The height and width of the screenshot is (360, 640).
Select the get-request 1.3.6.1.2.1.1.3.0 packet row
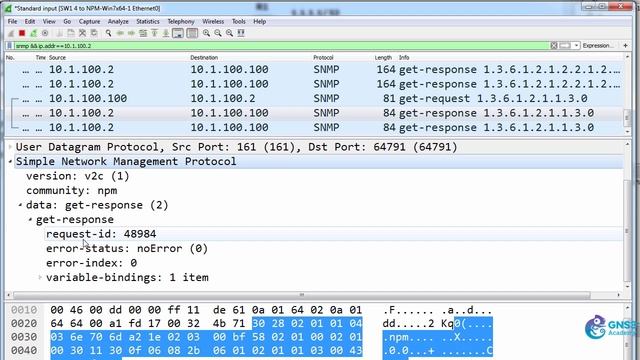pos(314,98)
